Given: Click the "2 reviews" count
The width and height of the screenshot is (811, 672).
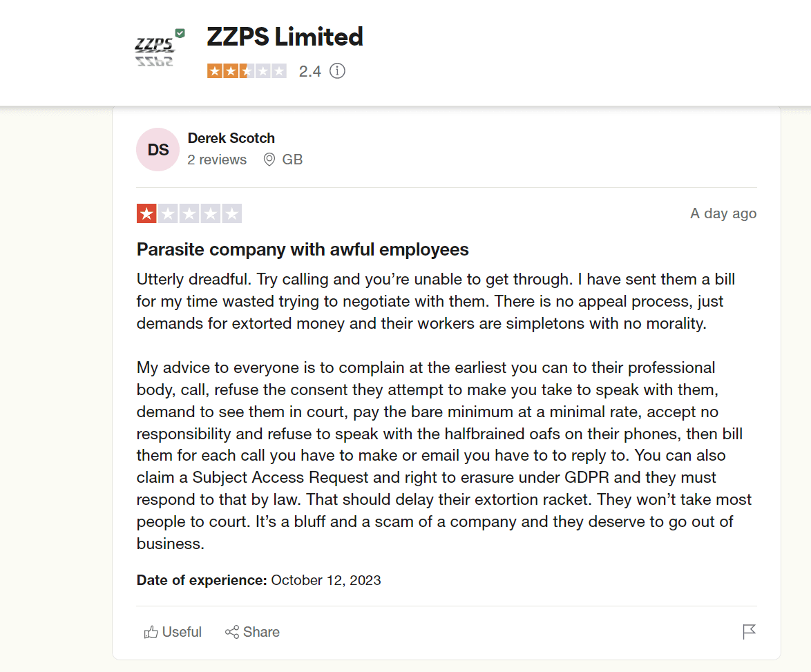Looking at the screenshot, I should coord(217,160).
